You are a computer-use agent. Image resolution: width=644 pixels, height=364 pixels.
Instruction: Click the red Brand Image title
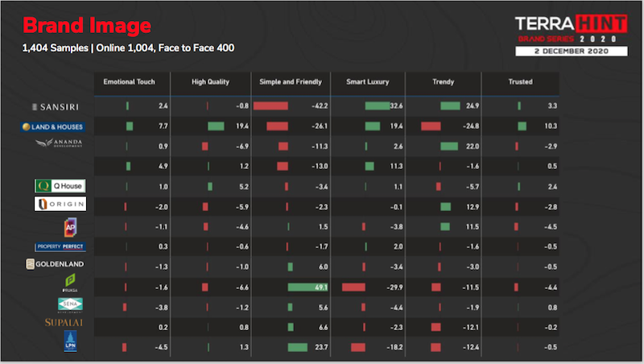[x=87, y=25]
